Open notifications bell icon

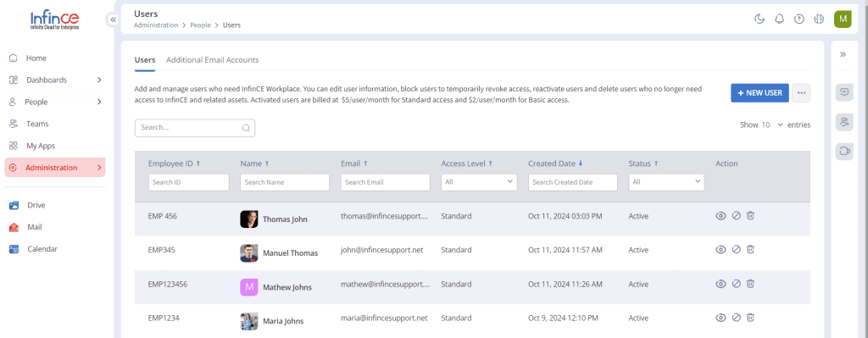(x=780, y=19)
